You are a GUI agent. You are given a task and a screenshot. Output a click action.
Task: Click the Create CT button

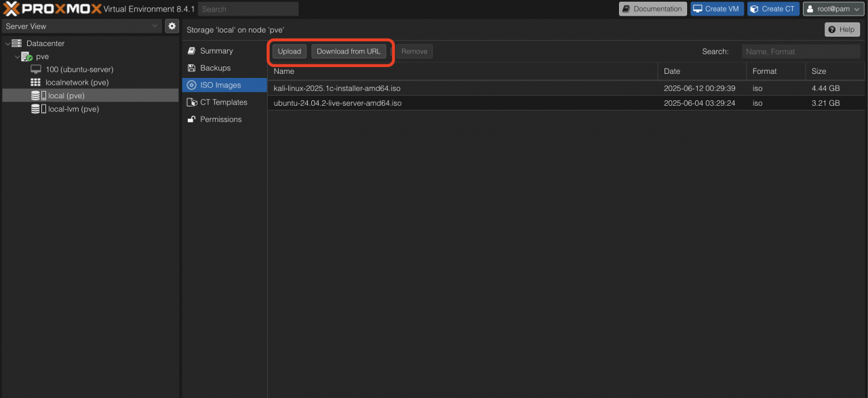point(774,9)
